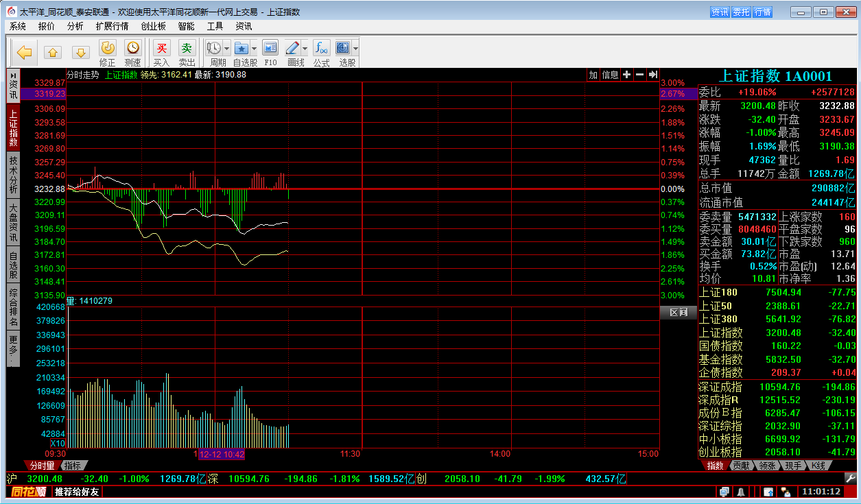Select the 综合排名 sidebar tab
Image resolution: width=861 pixels, height=504 pixels.
click(x=13, y=307)
